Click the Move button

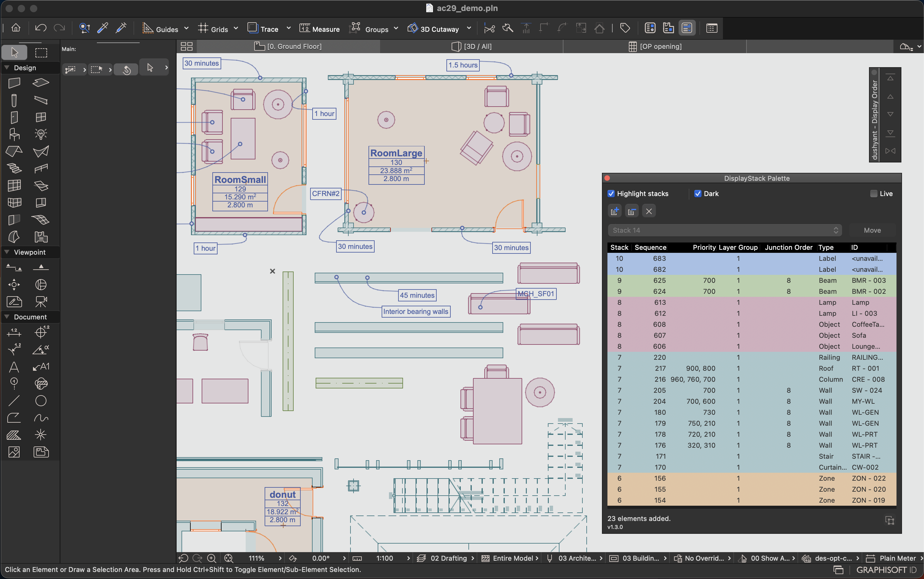tap(872, 230)
